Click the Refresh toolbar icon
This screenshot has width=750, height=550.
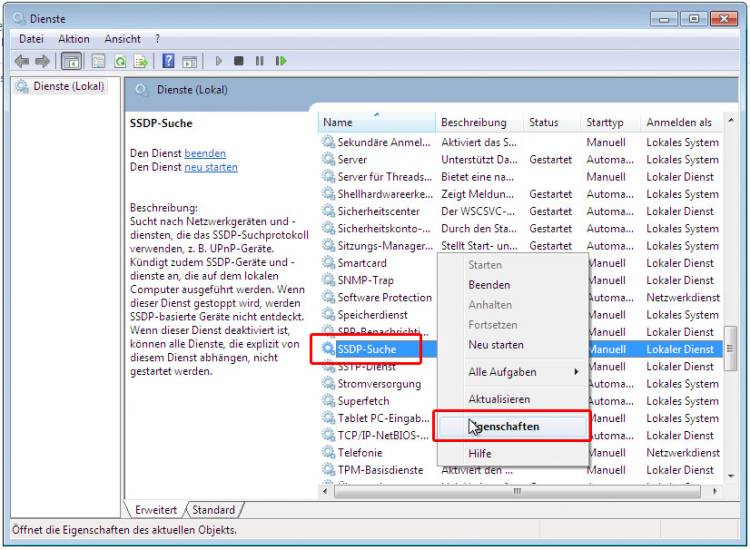120,61
